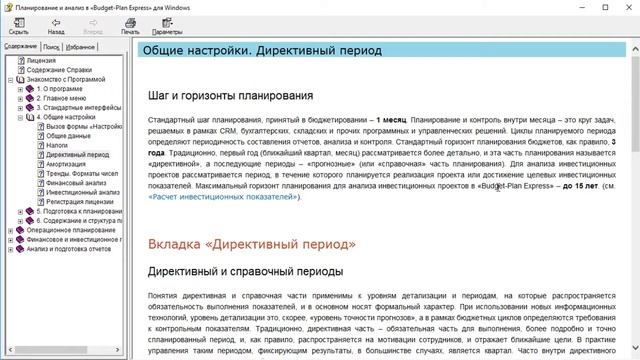Select the Содержание Справки topic
Viewport: 640px width, 360px height.
[59, 70]
